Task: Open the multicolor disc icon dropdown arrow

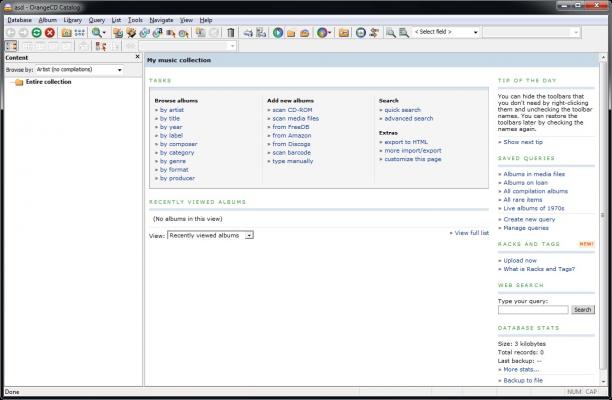Action: click(330, 33)
